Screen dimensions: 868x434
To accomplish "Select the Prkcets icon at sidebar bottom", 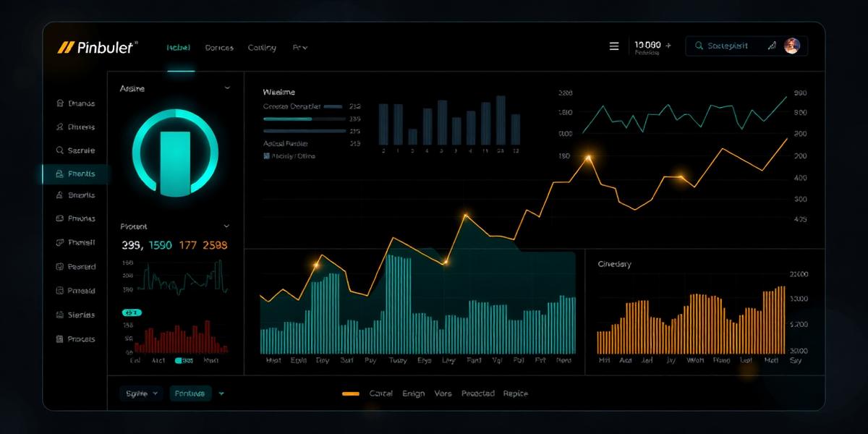I will (61, 339).
